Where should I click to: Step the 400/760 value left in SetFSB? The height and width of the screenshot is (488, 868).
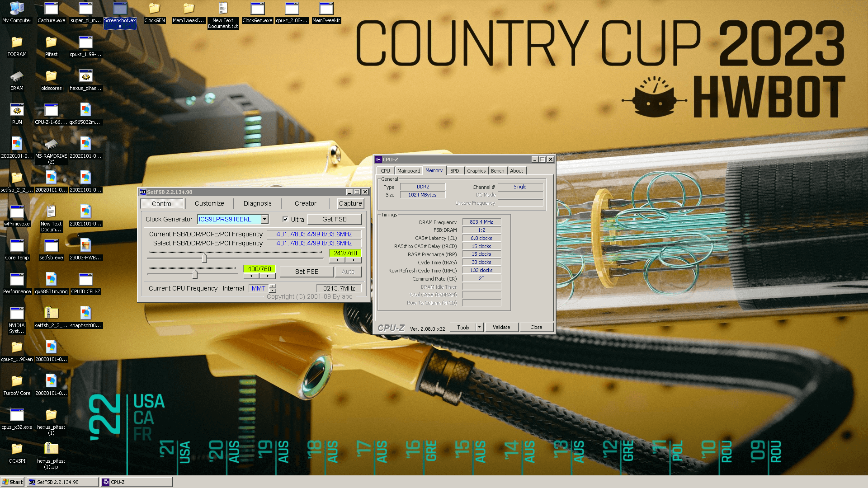click(x=251, y=276)
